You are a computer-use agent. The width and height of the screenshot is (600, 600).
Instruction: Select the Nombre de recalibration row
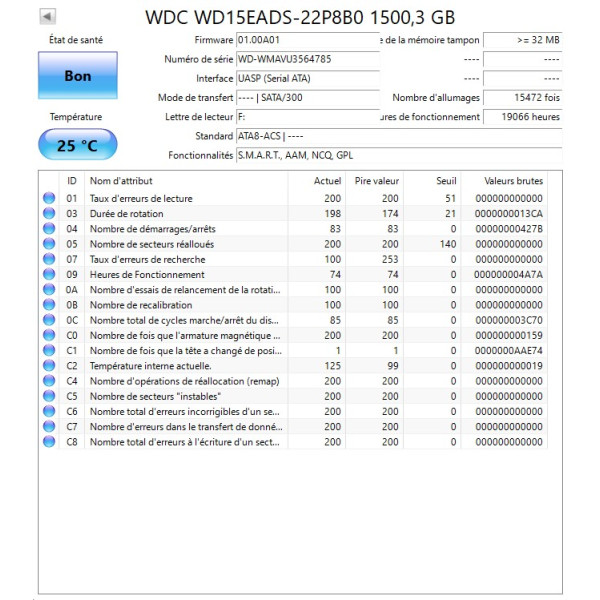293,305
